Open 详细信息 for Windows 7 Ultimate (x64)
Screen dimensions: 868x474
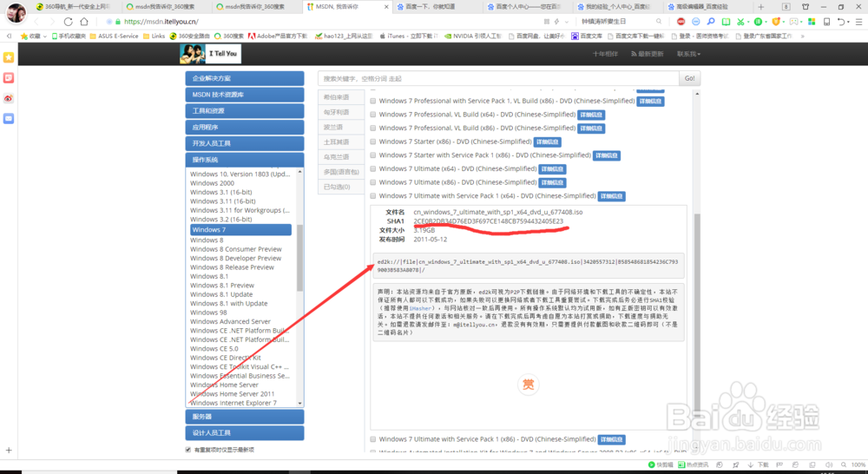[x=552, y=169]
